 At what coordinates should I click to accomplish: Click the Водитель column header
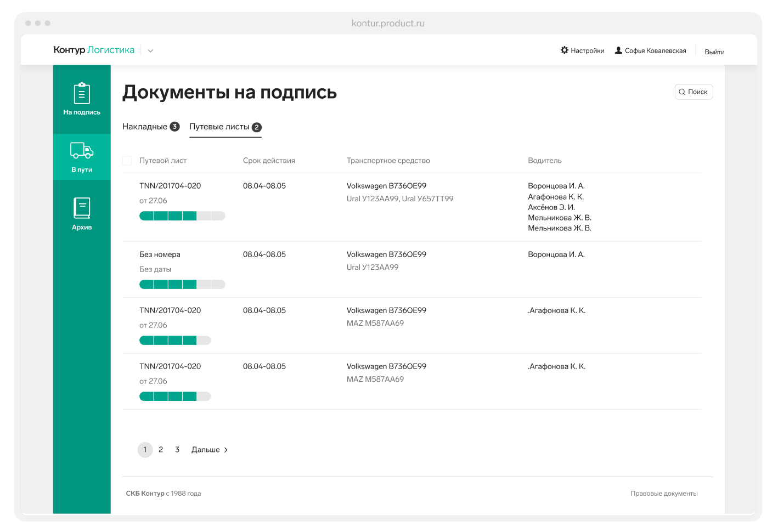click(x=545, y=161)
